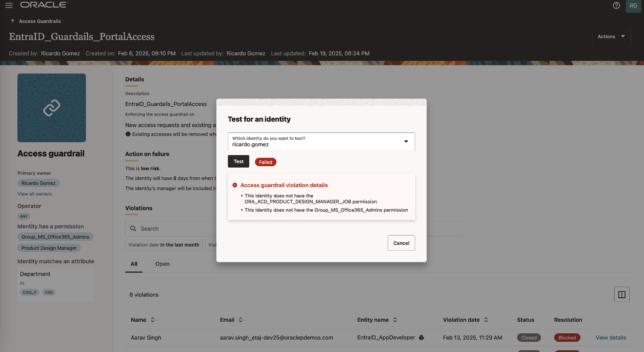Viewport: 644px width, 352px height.
Task: Focus the Violations search field
Action: [295, 228]
